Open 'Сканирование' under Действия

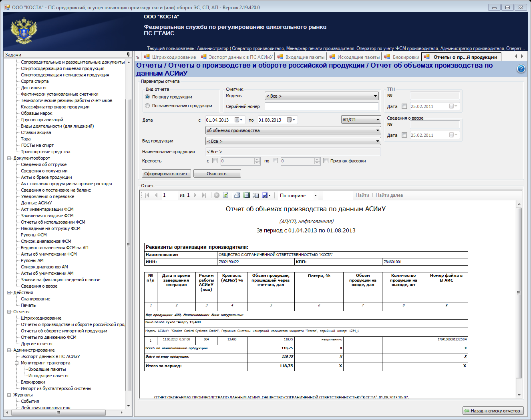[x=36, y=299]
